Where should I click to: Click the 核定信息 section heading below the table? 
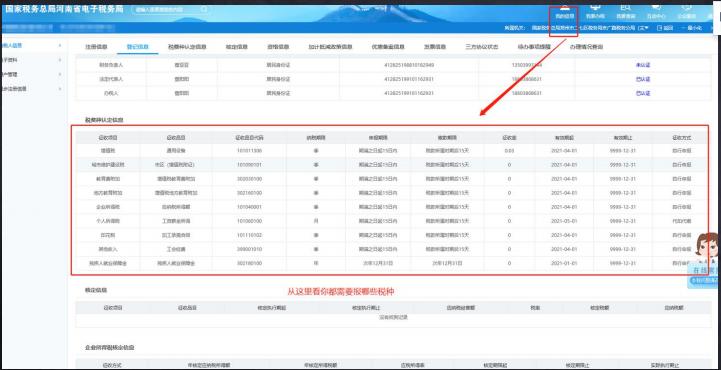point(96,290)
